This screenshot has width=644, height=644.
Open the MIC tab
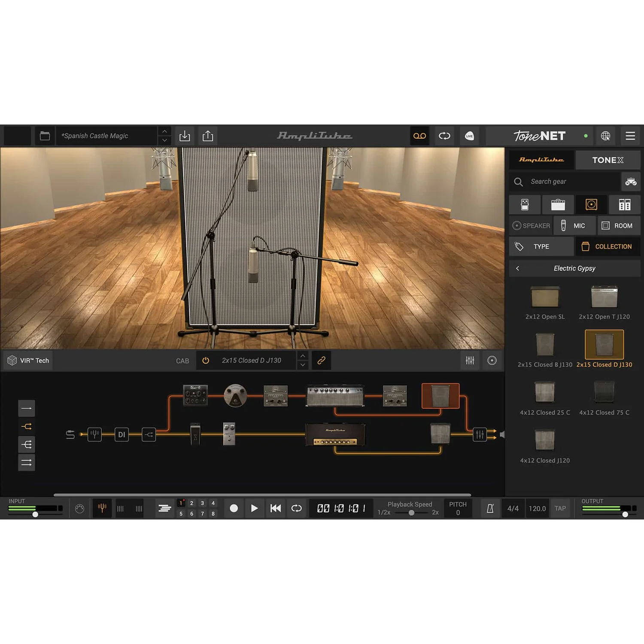574,225
